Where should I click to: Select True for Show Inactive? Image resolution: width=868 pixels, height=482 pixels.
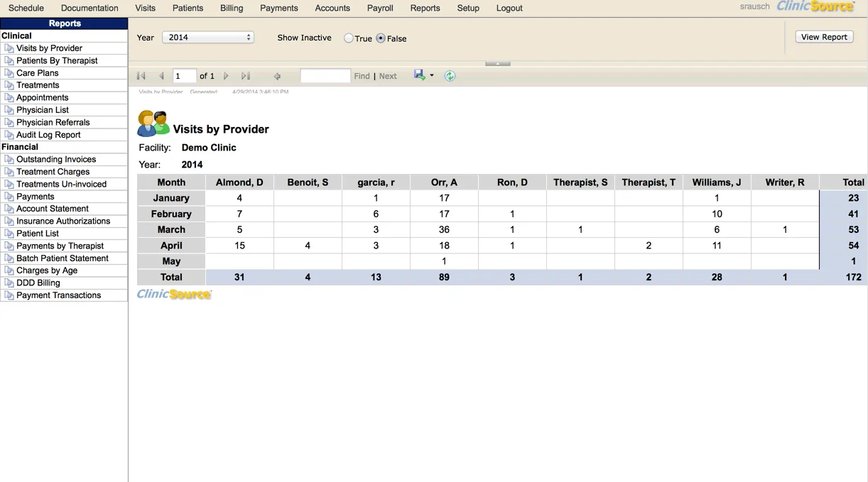pos(349,38)
